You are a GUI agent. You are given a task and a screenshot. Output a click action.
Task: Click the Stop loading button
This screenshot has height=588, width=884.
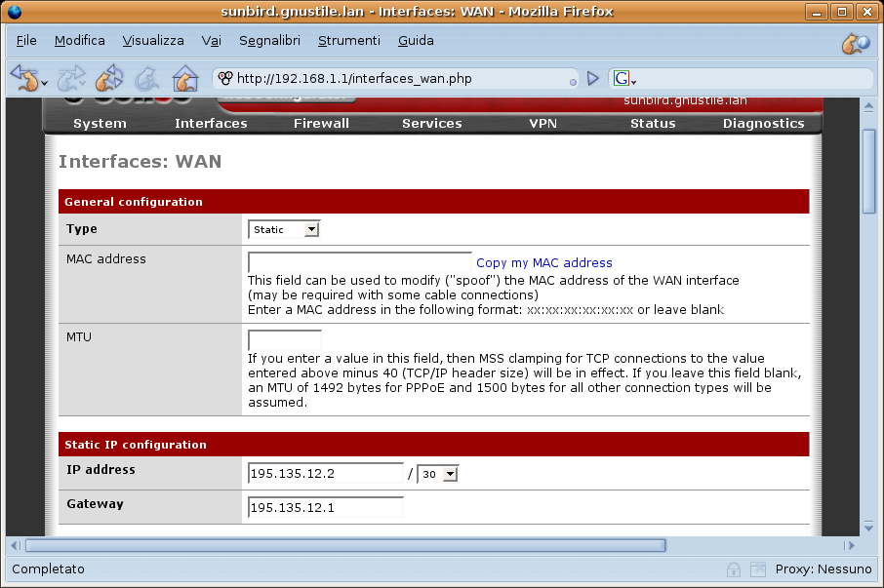(x=146, y=78)
